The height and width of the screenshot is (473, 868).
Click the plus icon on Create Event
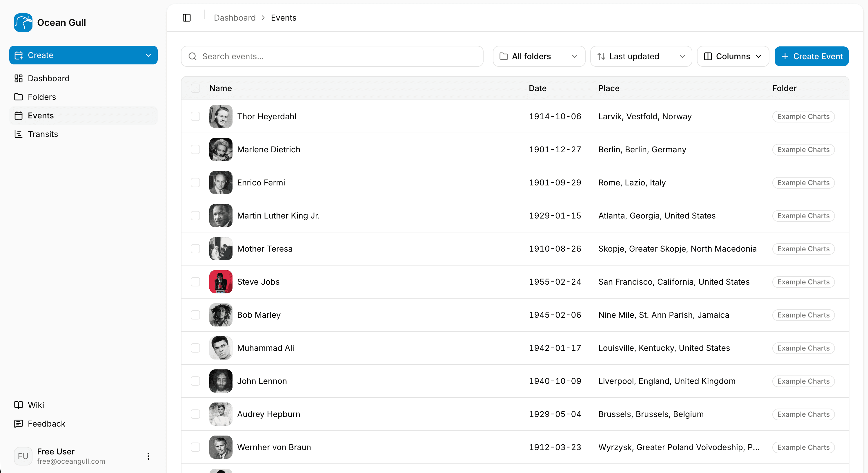click(785, 56)
